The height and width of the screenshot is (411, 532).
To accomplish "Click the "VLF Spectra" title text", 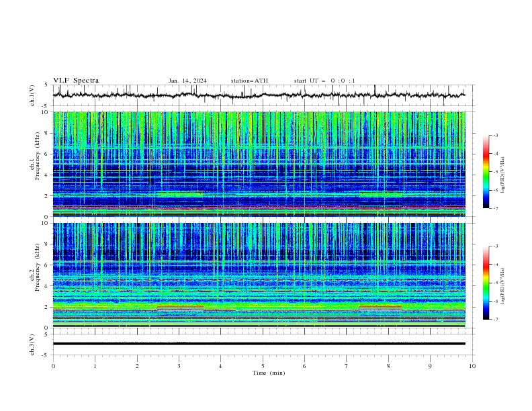I will point(76,81).
